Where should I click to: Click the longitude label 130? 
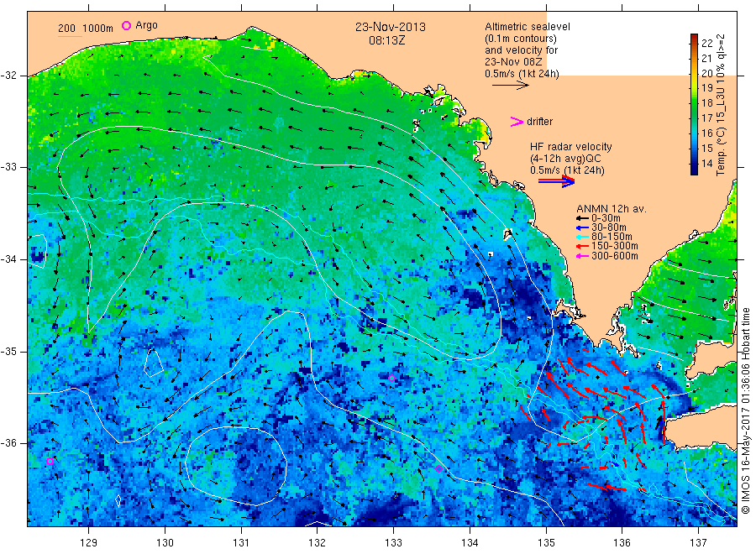coord(165,542)
